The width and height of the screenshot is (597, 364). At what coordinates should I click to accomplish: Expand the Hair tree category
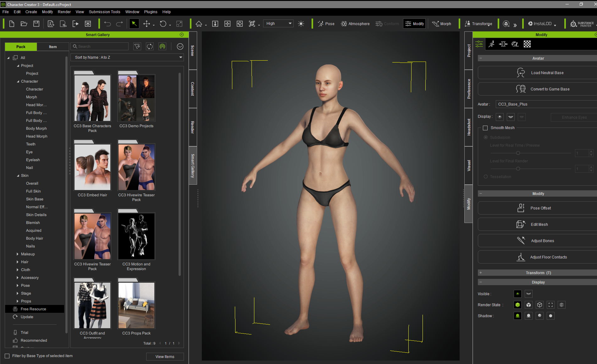(x=18, y=262)
